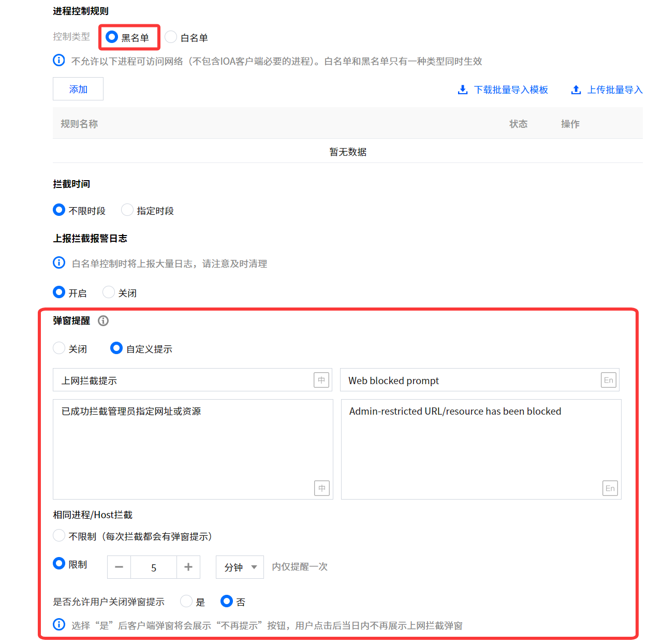Image resolution: width=663 pixels, height=644 pixels.
Task: Click the 添加 button
Action: 78,89
